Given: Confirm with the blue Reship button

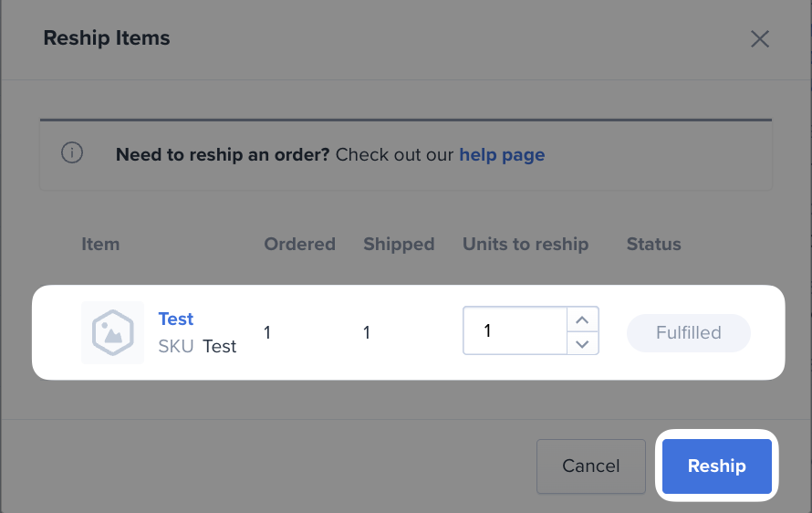Looking at the screenshot, I should (x=717, y=466).
